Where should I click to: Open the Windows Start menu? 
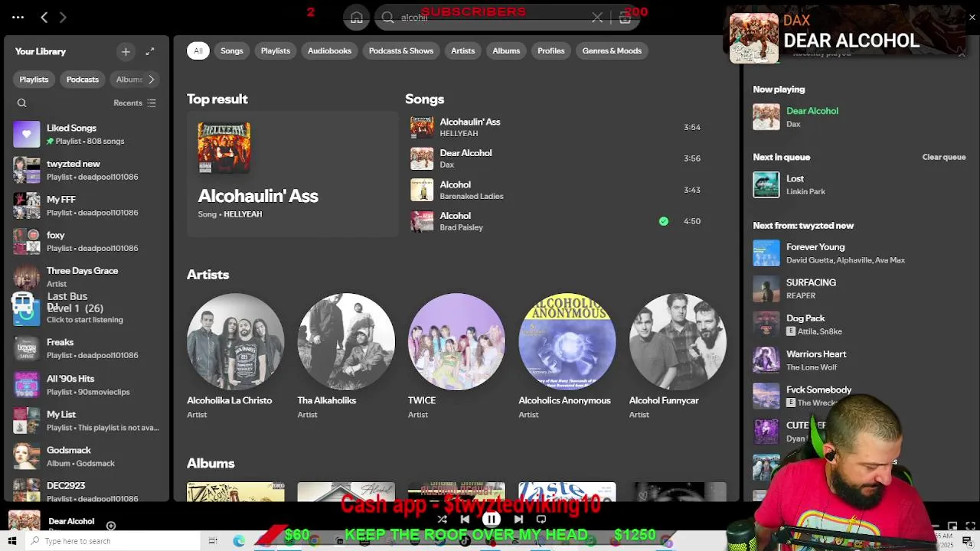tap(12, 541)
